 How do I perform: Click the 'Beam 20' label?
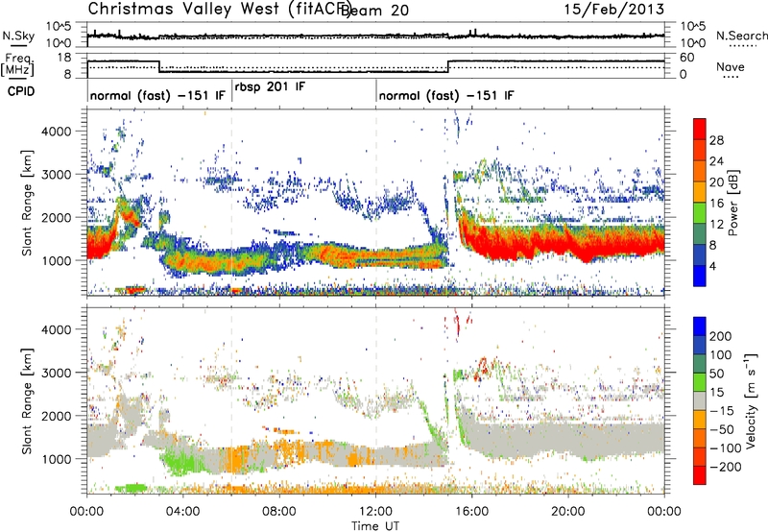(x=374, y=10)
